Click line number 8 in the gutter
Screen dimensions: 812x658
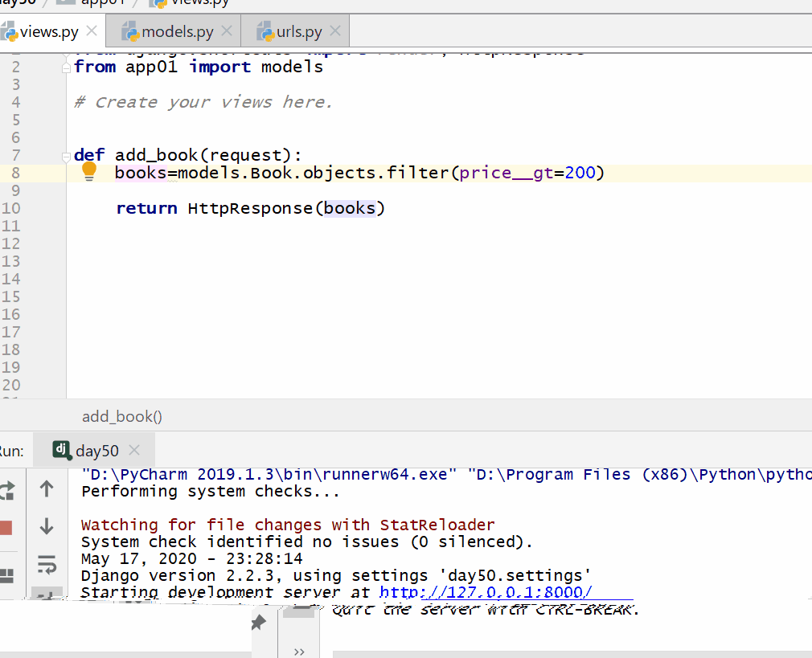(16, 173)
